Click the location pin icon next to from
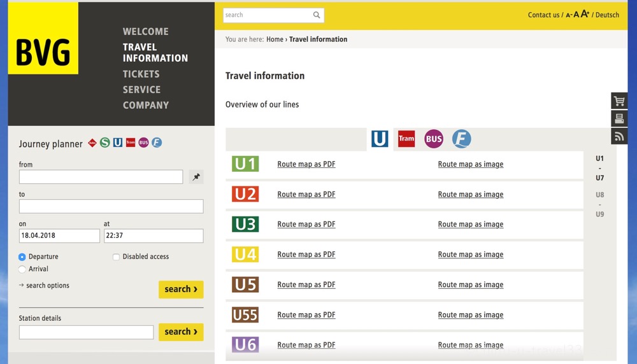Image resolution: width=637 pixels, height=364 pixels. pos(196,177)
